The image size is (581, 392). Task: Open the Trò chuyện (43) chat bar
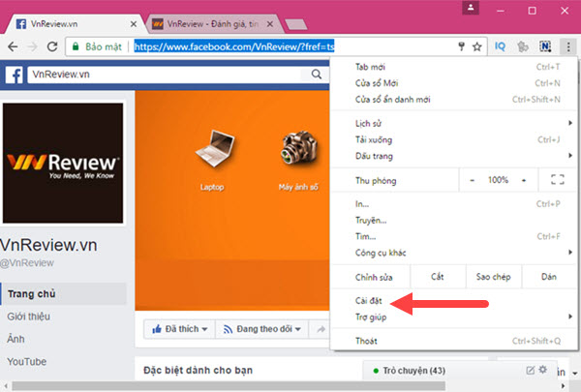(413, 371)
